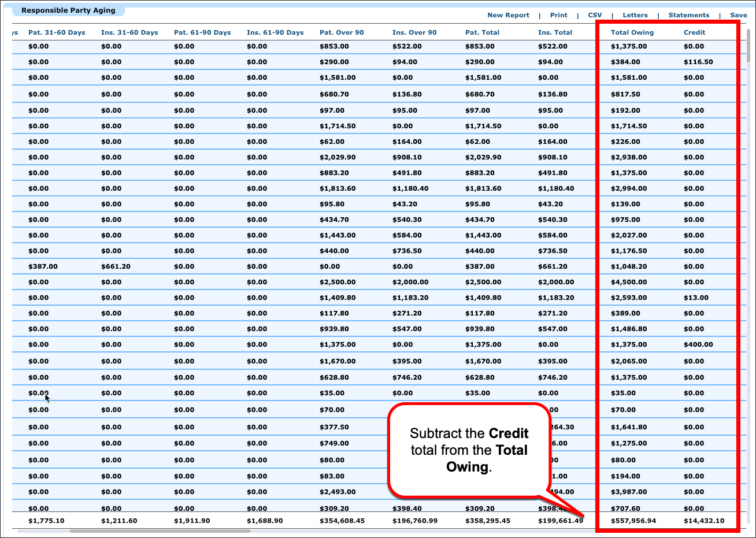Select the $1,048.20 Total Owing cell
Viewport: 756px width, 538px height.
click(x=629, y=266)
